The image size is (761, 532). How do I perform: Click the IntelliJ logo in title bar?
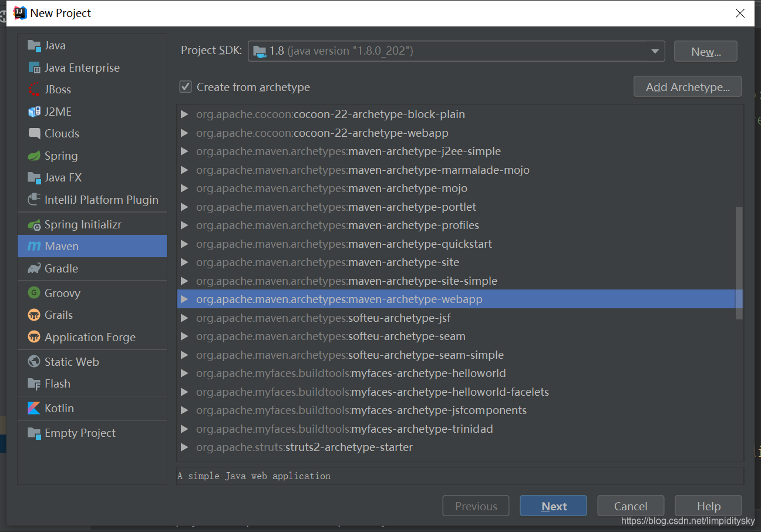(20, 13)
